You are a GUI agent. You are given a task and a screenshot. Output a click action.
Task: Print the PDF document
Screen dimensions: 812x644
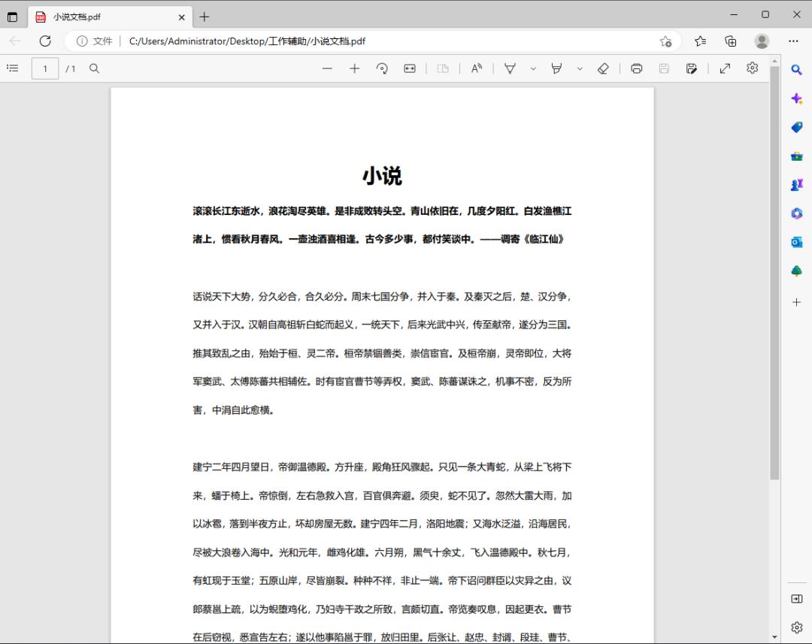(636, 68)
